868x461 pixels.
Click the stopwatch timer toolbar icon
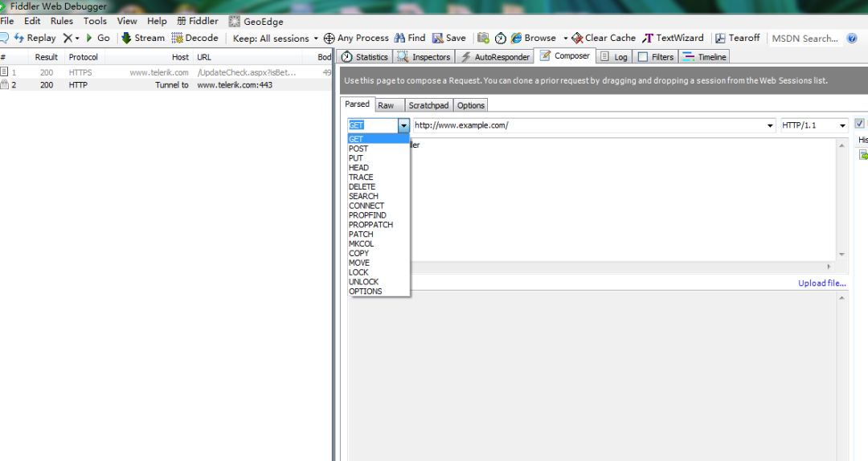(x=501, y=39)
